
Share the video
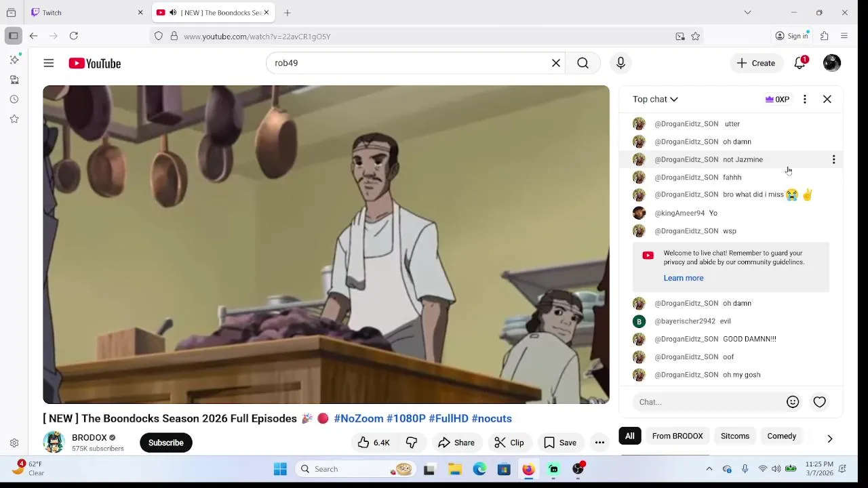(456, 443)
